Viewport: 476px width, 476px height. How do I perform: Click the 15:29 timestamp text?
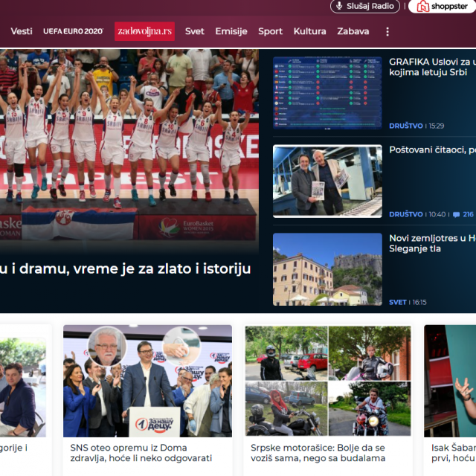[437, 126]
